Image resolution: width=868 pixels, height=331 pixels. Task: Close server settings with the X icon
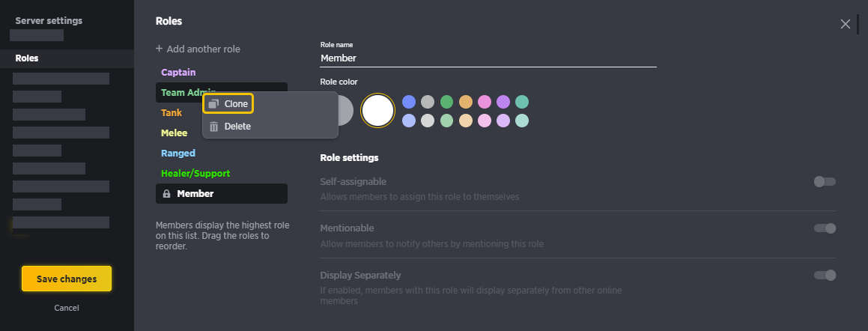846,24
